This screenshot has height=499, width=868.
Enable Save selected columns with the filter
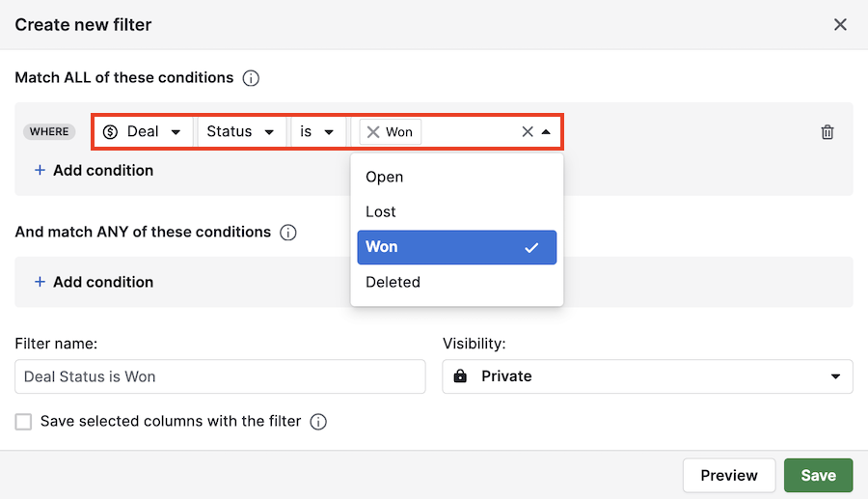point(23,422)
